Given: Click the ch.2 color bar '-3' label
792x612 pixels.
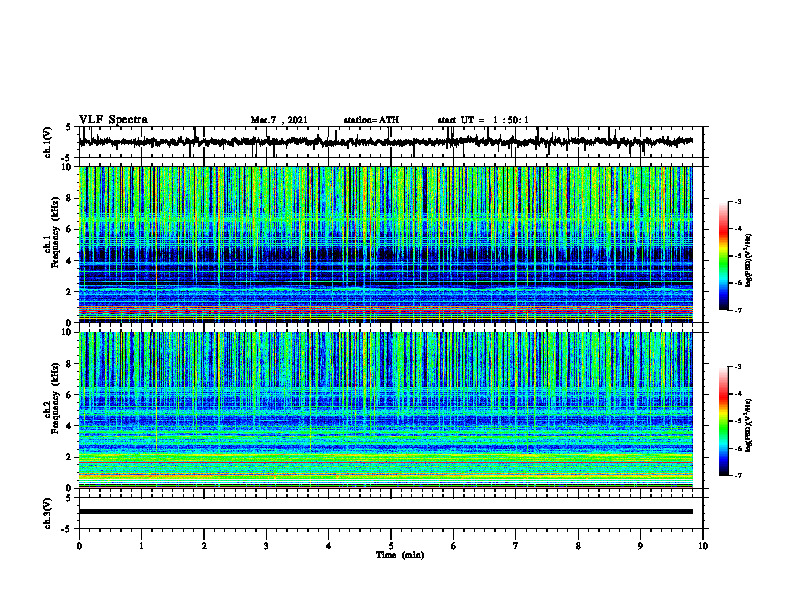Looking at the screenshot, I should [738, 367].
